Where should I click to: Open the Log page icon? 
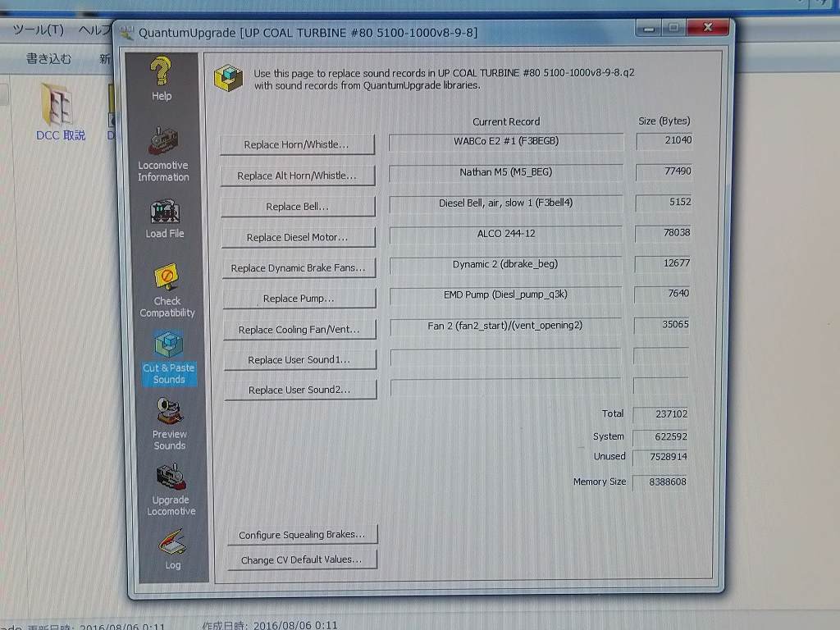click(x=172, y=549)
